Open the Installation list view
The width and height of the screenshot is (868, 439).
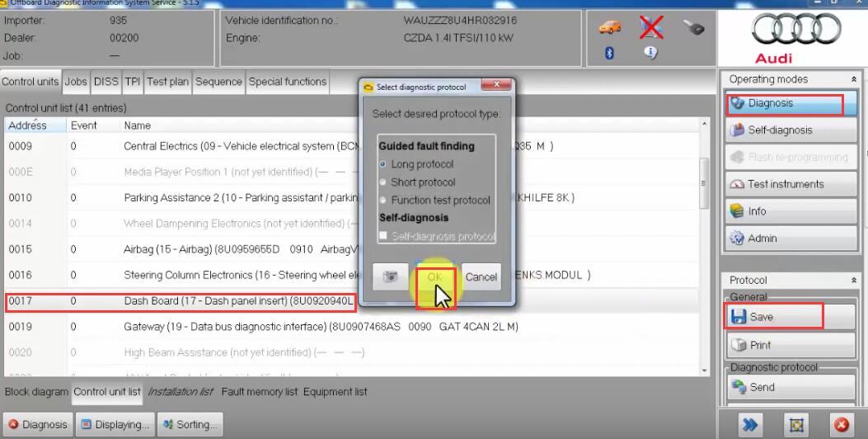[x=181, y=392]
